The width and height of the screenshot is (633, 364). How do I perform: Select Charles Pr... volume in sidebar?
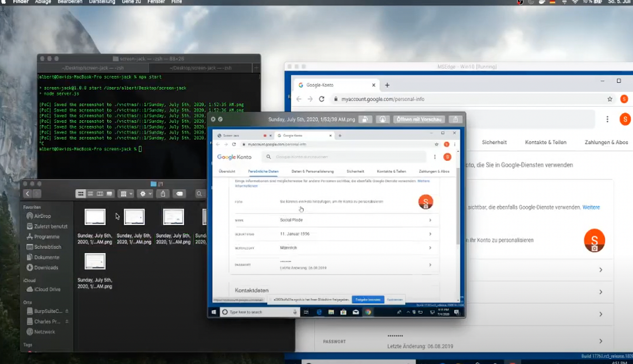44,322
